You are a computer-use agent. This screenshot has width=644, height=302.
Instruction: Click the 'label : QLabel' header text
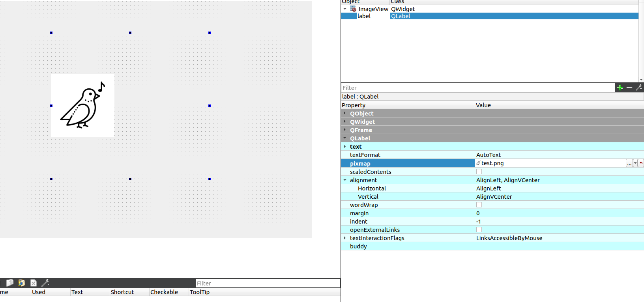click(x=360, y=96)
